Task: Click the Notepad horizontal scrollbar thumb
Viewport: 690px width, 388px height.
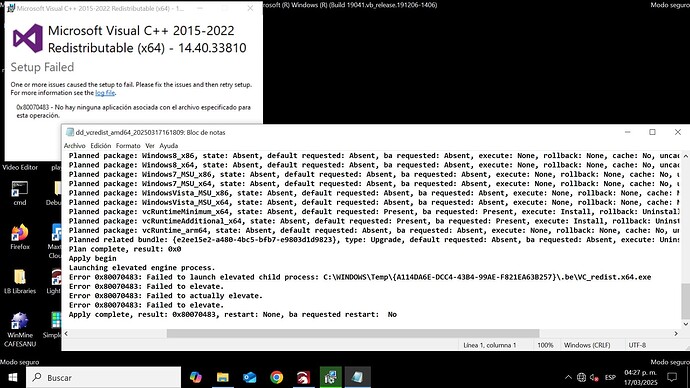Action: coord(352,333)
